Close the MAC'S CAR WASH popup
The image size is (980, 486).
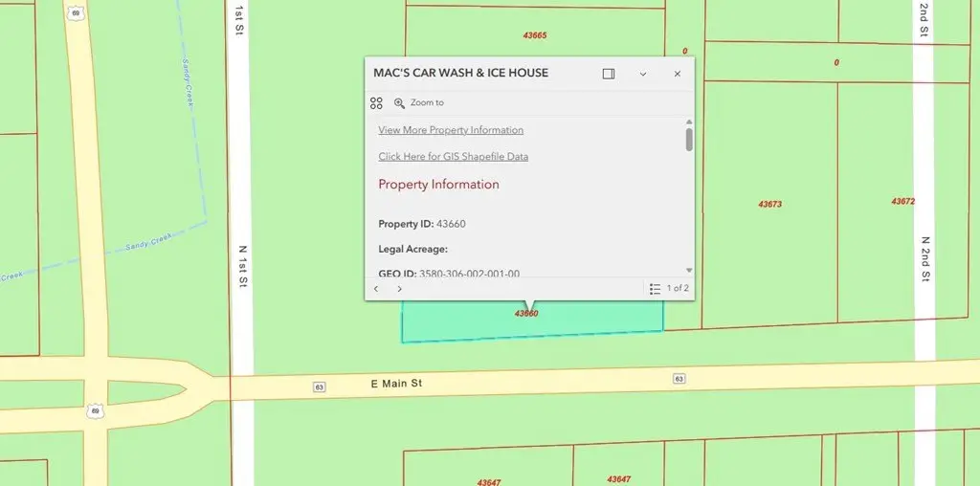point(677,74)
